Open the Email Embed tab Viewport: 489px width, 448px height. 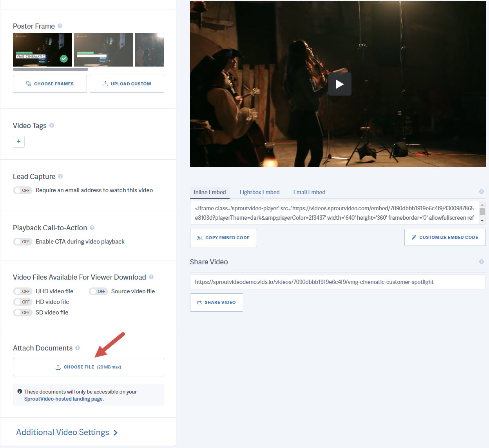309,192
